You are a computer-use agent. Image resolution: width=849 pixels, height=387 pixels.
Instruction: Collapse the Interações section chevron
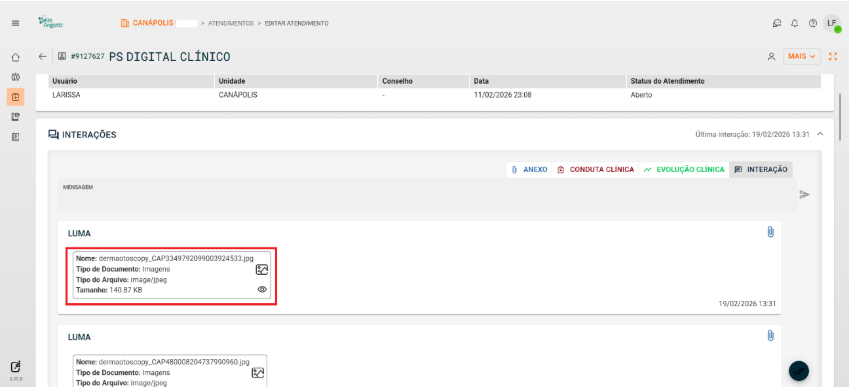pos(820,134)
